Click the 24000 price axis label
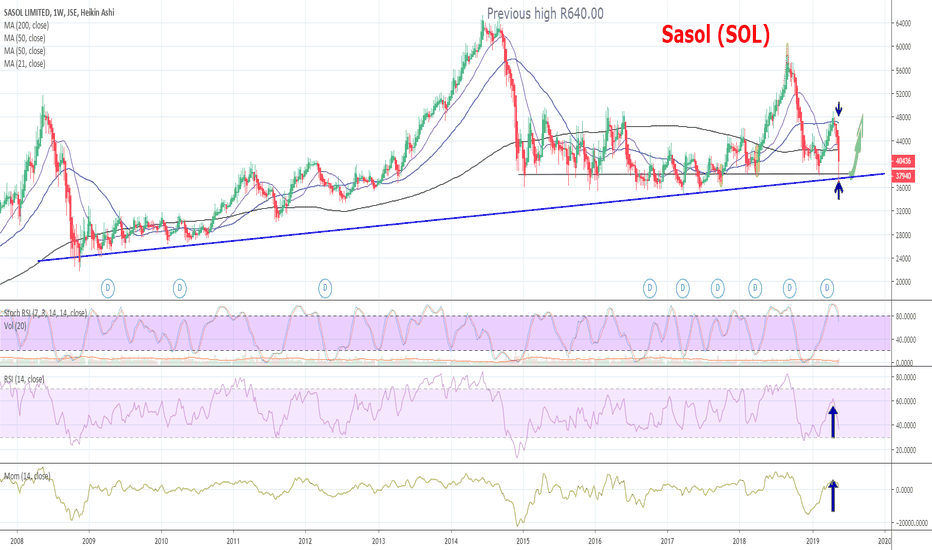This screenshot has width=932, height=550. pyautogui.click(x=903, y=259)
